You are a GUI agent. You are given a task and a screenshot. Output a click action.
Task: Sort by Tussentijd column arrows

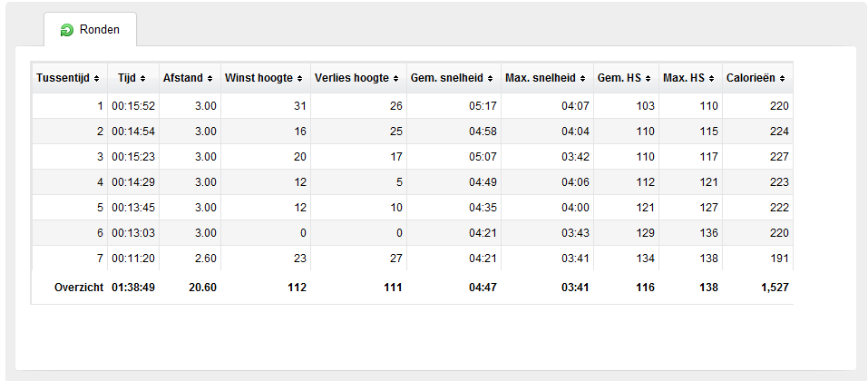[97, 79]
